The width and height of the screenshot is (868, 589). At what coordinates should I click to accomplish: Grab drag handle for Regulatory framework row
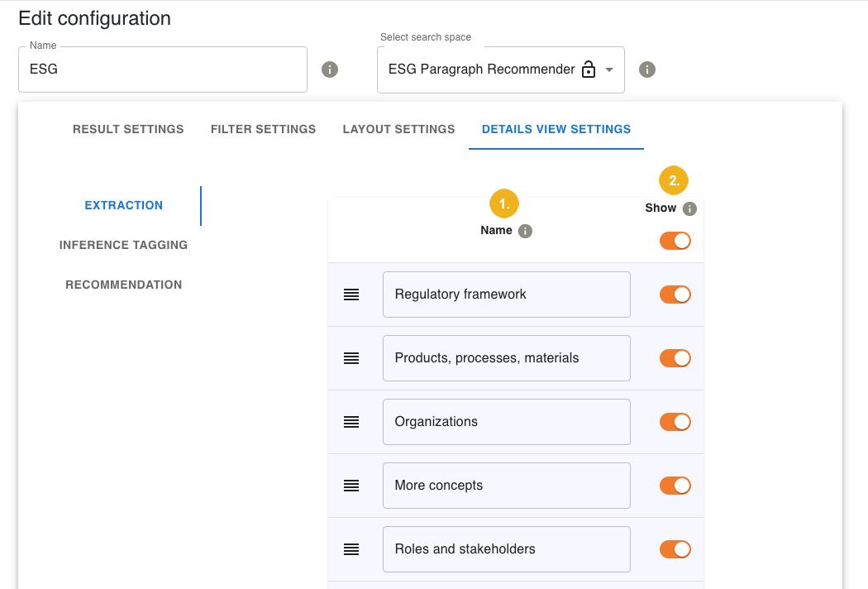pos(351,294)
